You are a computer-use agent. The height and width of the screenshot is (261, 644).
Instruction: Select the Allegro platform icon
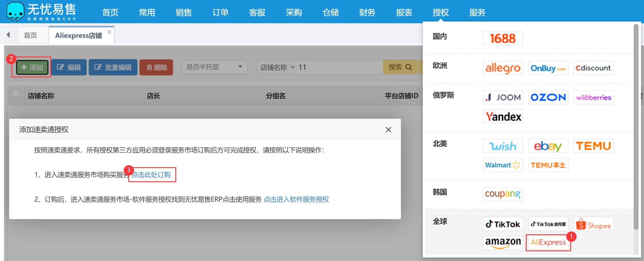[503, 68]
